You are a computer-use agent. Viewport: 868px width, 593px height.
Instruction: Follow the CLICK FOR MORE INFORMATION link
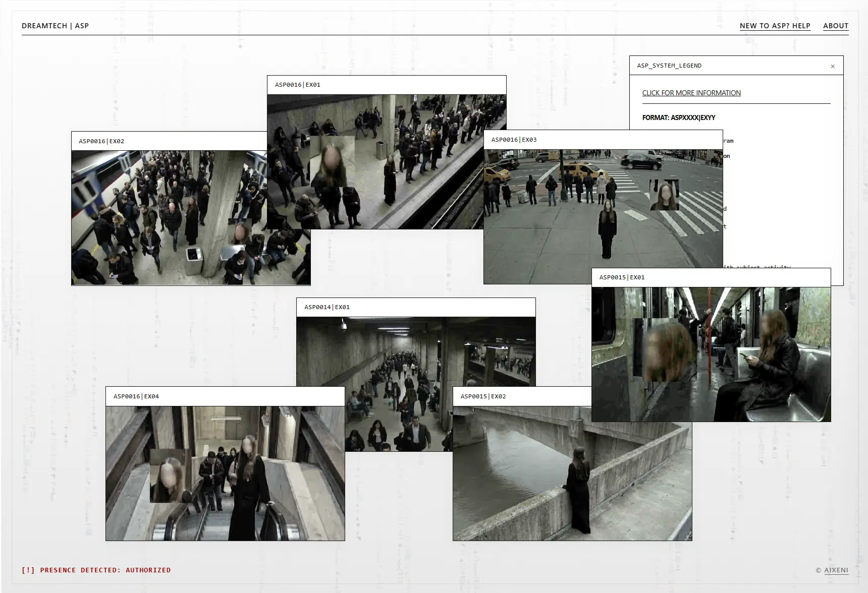click(691, 93)
